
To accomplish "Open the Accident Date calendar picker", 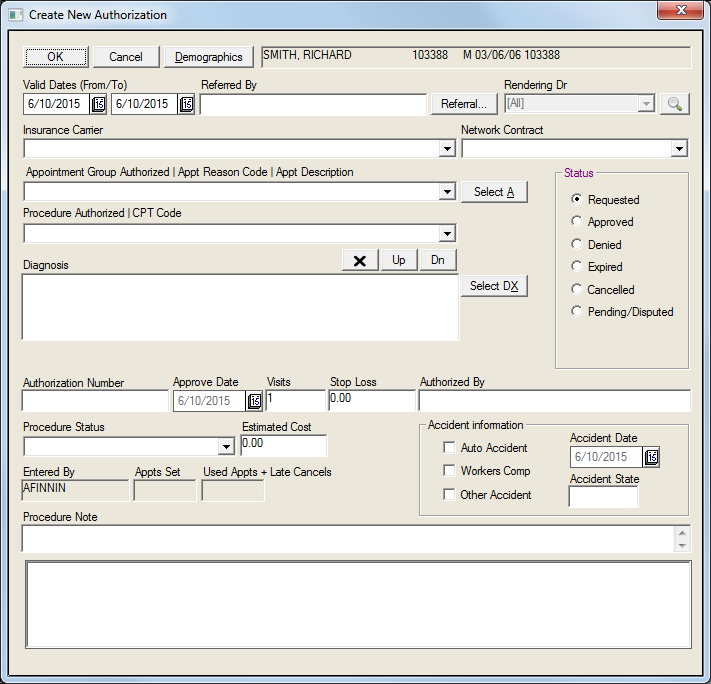I will (x=652, y=457).
